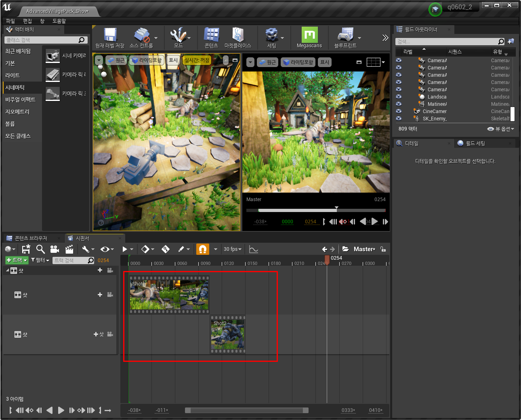Open Sequencer eye view options
The height and width of the screenshot is (420, 521).
coord(107,249)
